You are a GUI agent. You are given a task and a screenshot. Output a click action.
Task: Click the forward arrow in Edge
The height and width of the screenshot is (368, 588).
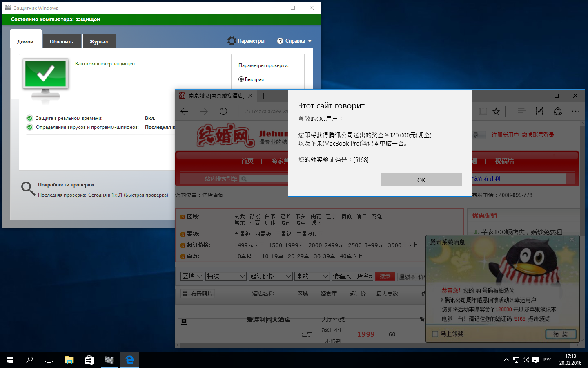point(204,111)
